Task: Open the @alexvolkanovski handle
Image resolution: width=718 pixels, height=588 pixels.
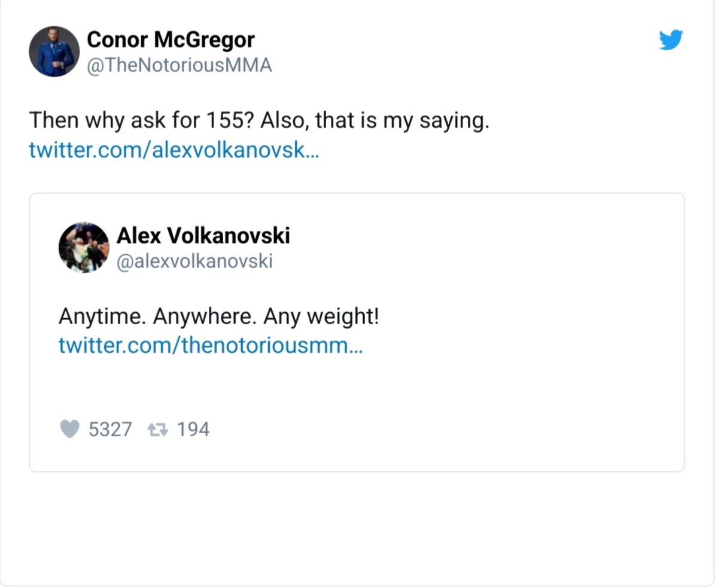Action: click(194, 261)
